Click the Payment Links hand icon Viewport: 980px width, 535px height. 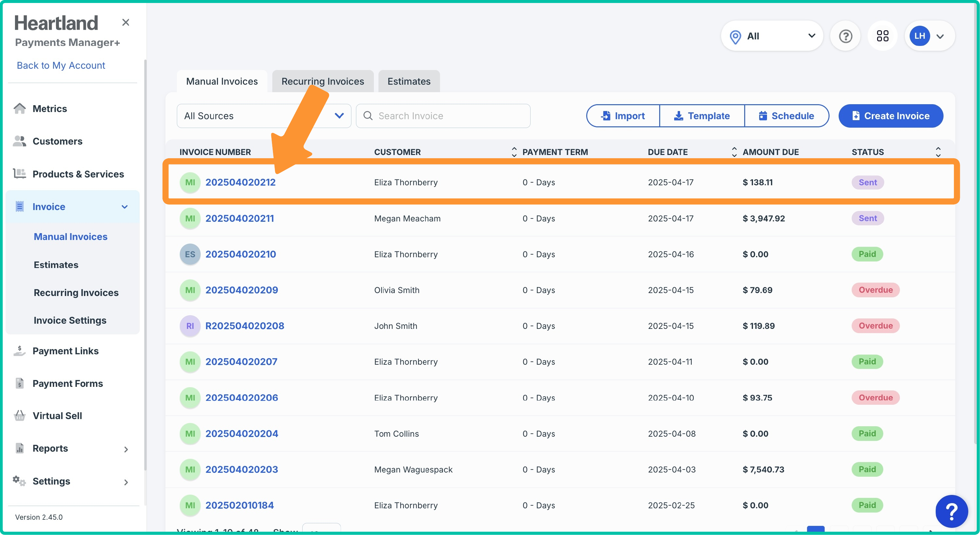tap(20, 351)
